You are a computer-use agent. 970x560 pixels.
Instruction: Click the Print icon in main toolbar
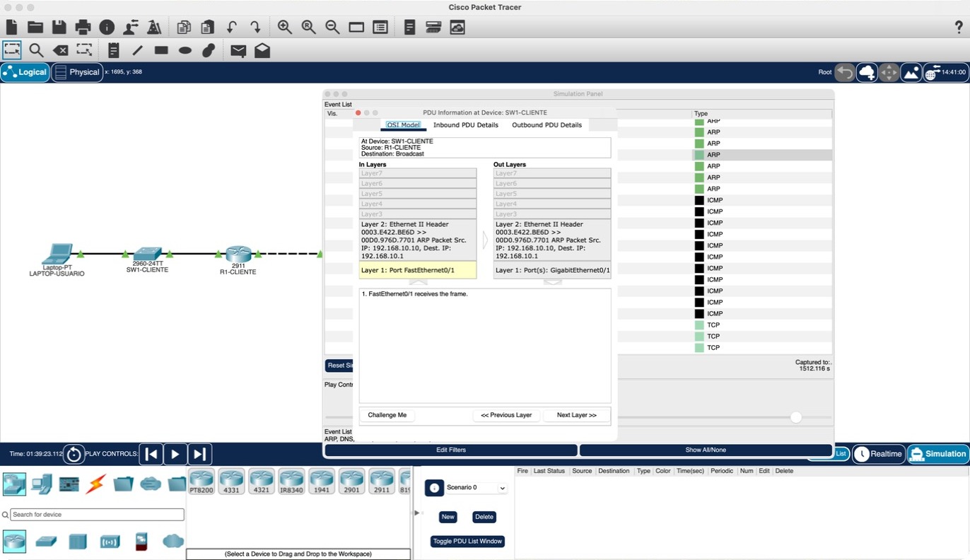83,27
